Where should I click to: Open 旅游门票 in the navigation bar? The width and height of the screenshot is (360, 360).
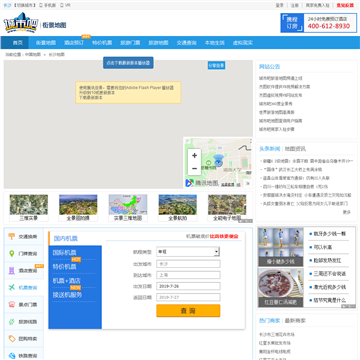click(130, 43)
